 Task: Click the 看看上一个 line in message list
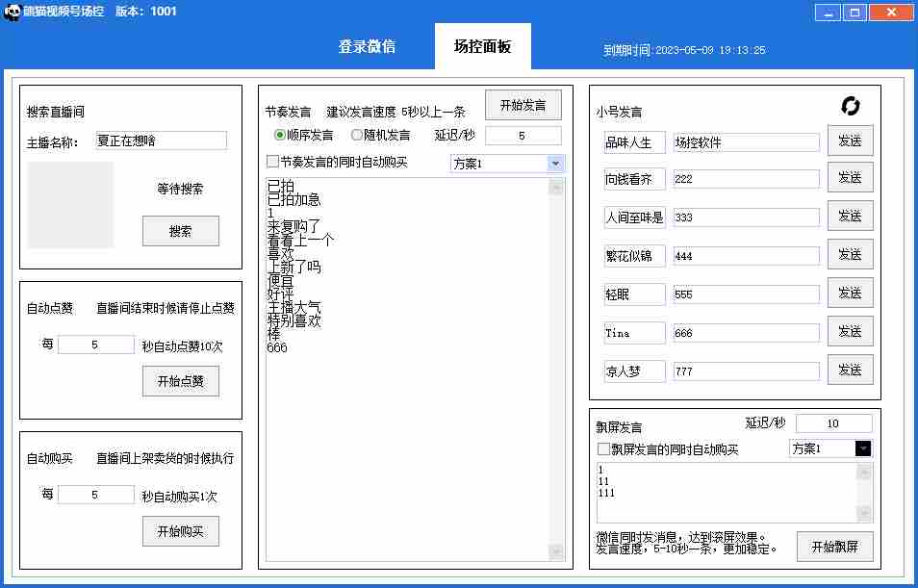point(300,241)
